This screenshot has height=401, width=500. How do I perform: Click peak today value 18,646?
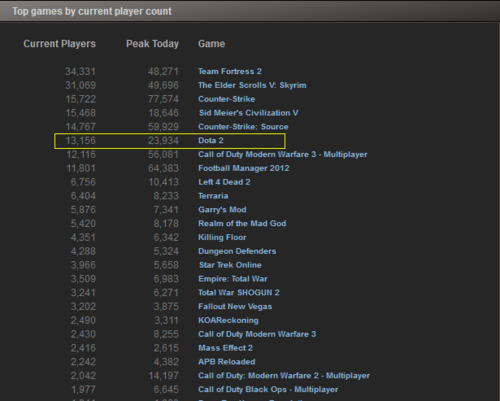(163, 113)
